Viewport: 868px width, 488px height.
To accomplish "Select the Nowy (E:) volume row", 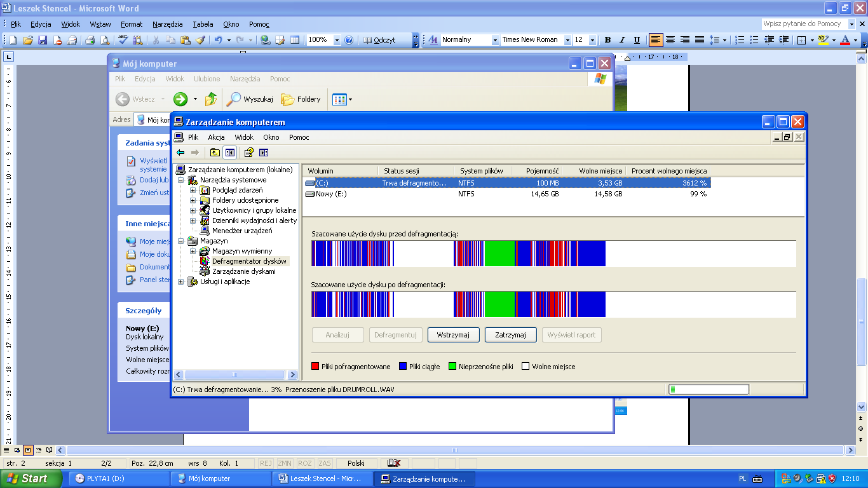I will coord(507,194).
